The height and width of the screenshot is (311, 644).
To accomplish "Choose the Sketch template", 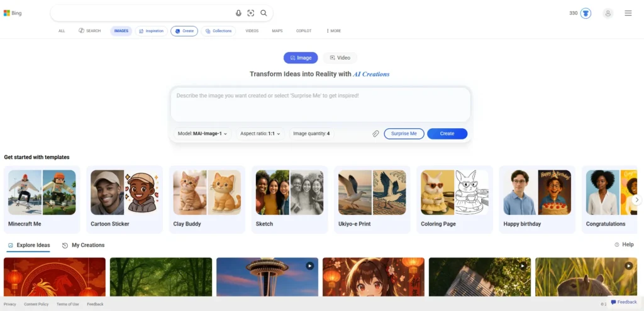I will [289, 200].
